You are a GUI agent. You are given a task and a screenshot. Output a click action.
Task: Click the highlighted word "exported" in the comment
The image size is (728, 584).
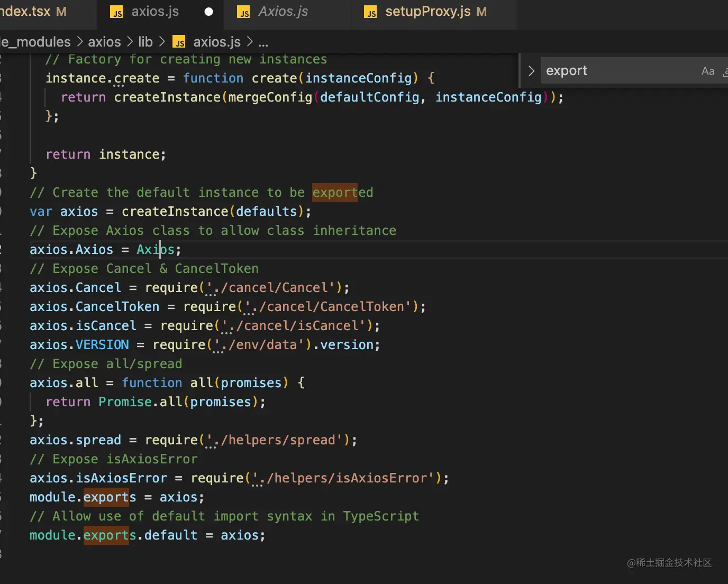coord(343,193)
